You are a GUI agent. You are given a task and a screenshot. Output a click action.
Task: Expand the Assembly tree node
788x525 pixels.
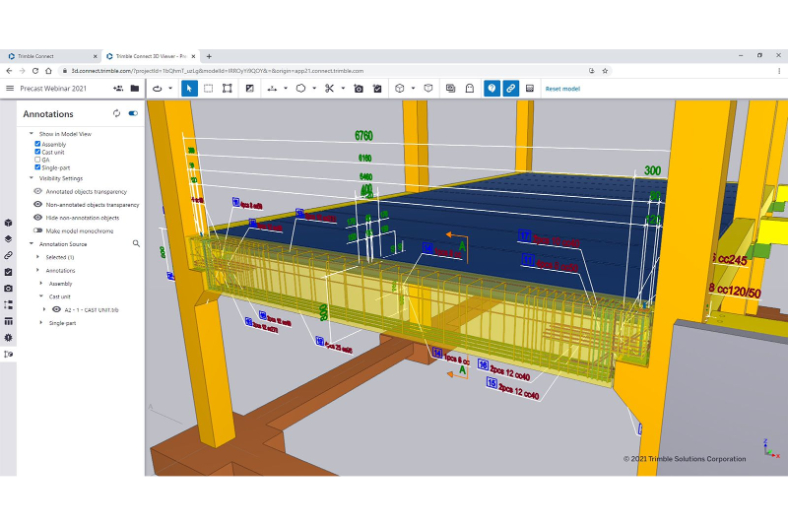41,283
